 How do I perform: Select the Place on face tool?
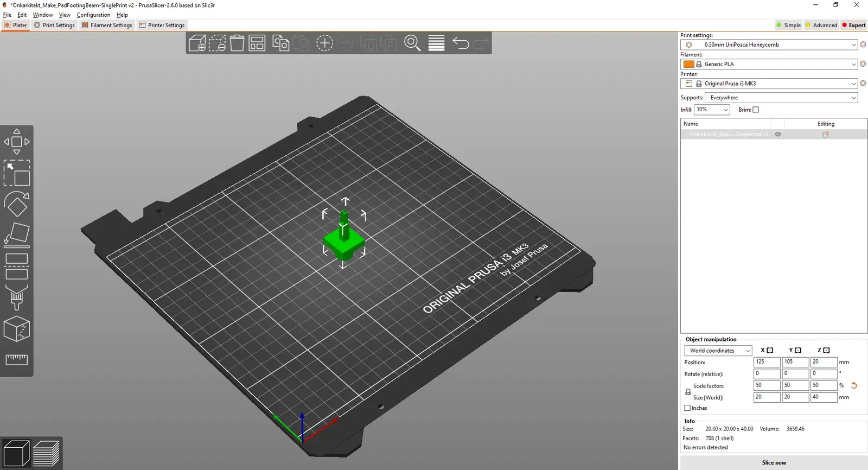pyautogui.click(x=17, y=235)
